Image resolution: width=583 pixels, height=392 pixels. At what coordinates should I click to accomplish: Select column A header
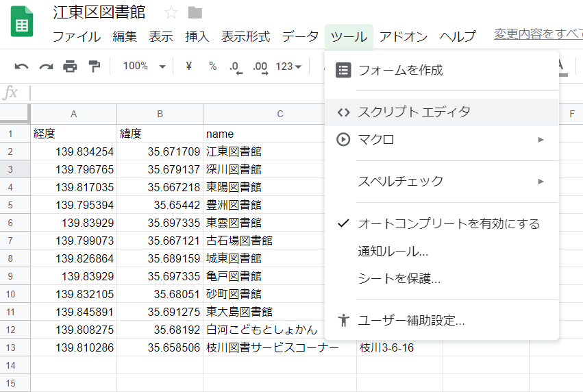coord(73,114)
